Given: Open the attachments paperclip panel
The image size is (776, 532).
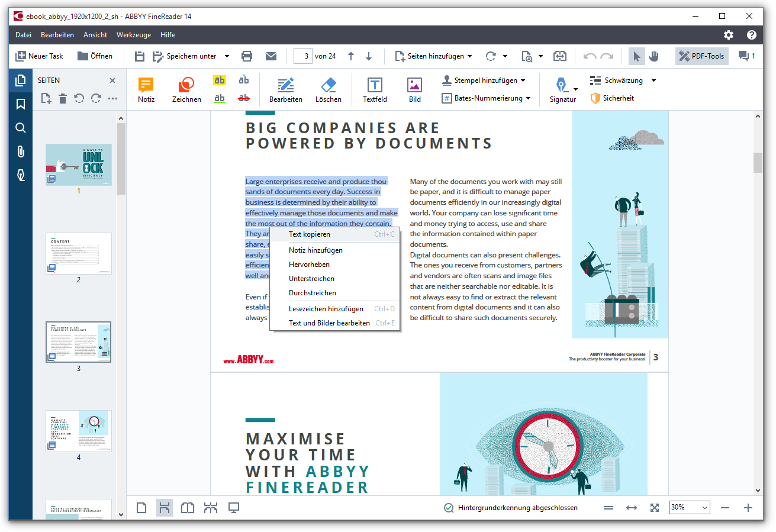Looking at the screenshot, I should (21, 151).
